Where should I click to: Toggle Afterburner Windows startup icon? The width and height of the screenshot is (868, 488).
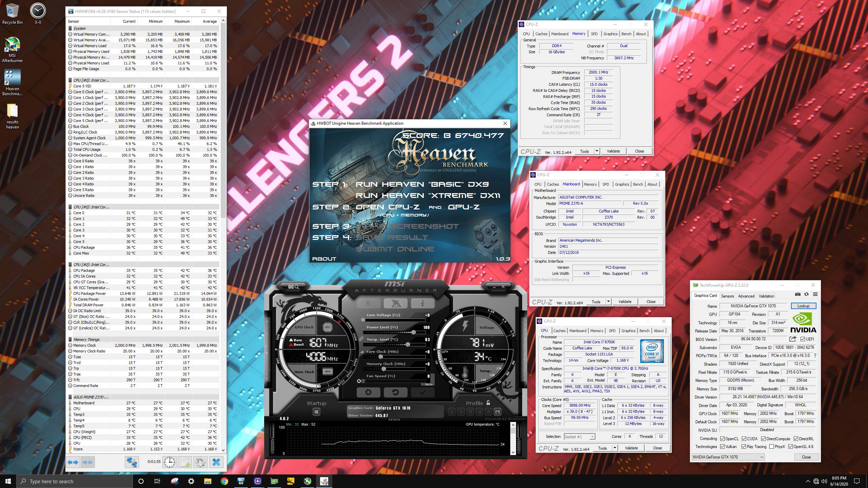tap(316, 412)
